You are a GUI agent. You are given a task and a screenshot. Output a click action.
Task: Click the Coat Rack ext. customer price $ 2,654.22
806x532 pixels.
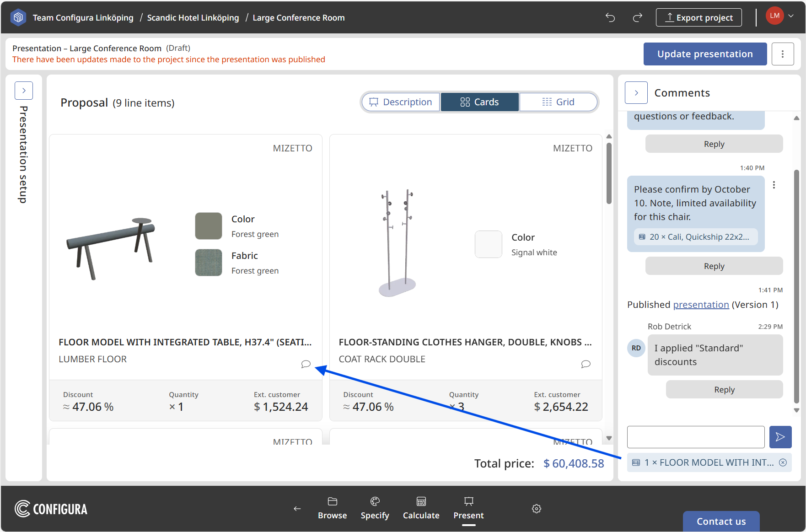(x=561, y=407)
